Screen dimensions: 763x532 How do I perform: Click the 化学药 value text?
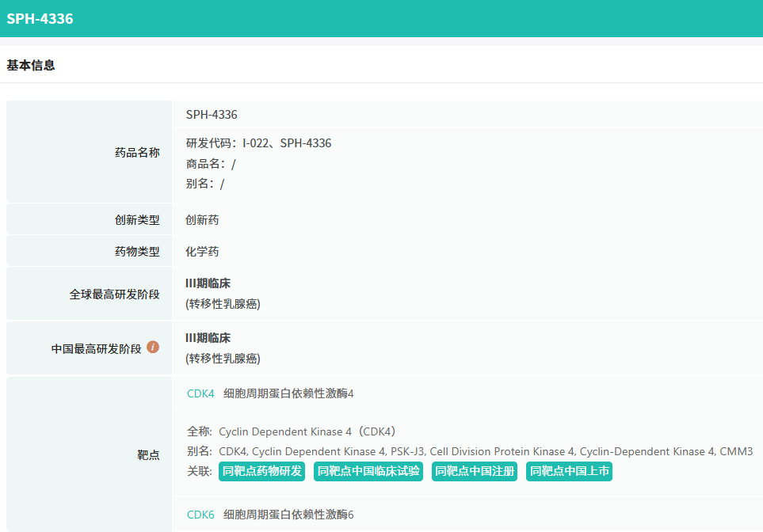pyautogui.click(x=202, y=252)
